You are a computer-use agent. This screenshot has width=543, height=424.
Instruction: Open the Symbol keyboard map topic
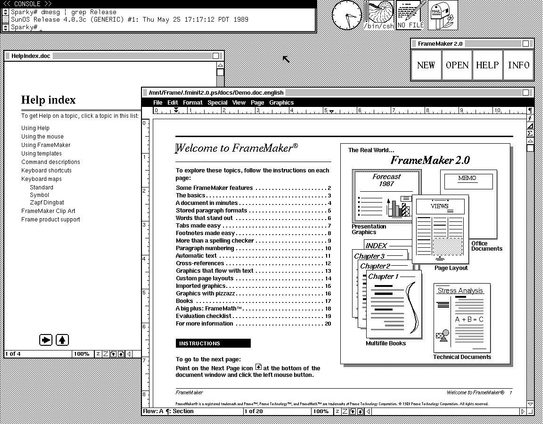(x=39, y=195)
